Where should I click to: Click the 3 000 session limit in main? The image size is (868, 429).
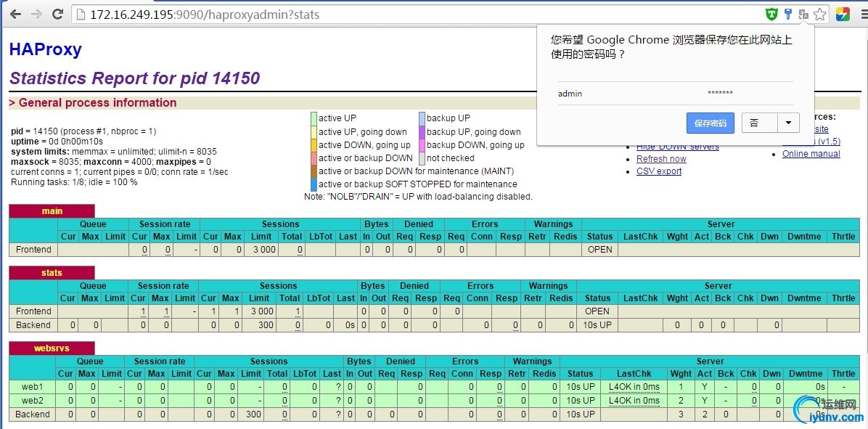263,250
